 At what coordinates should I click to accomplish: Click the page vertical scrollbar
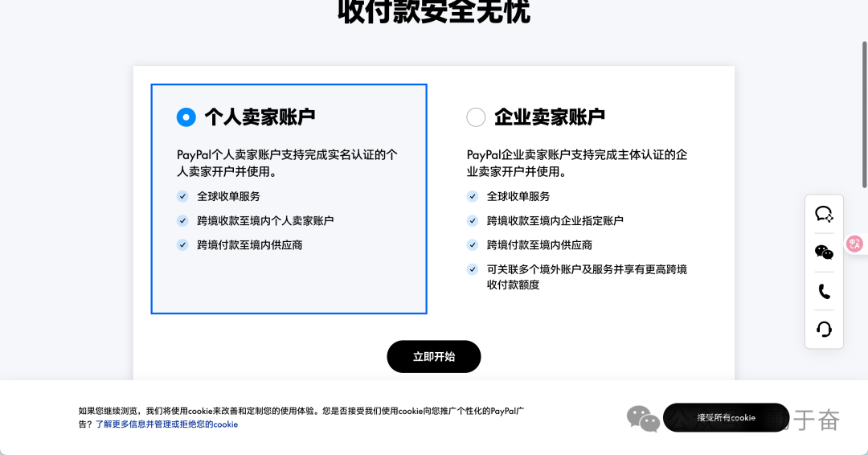point(864,115)
